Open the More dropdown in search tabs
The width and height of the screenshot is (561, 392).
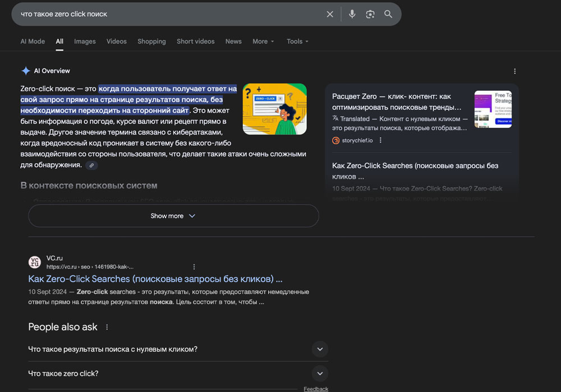click(263, 41)
